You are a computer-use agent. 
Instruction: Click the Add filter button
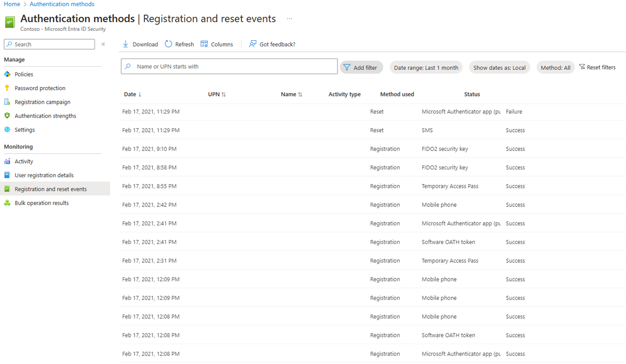click(x=361, y=67)
